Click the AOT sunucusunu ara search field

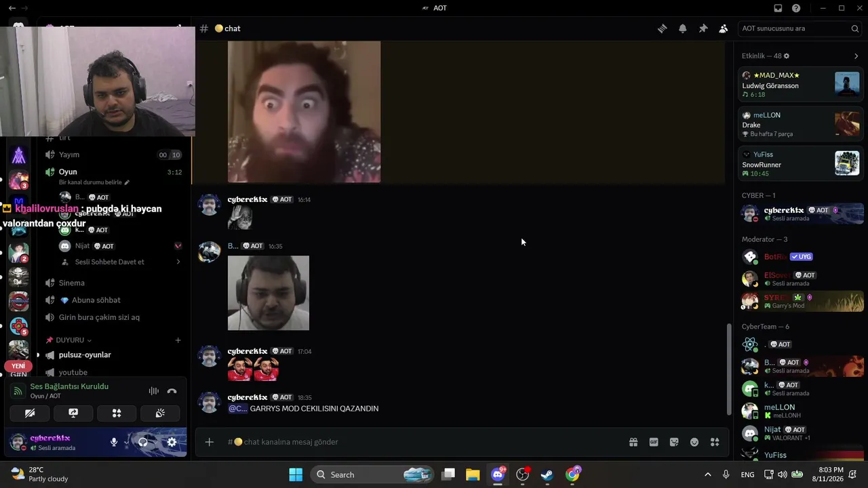tap(800, 28)
